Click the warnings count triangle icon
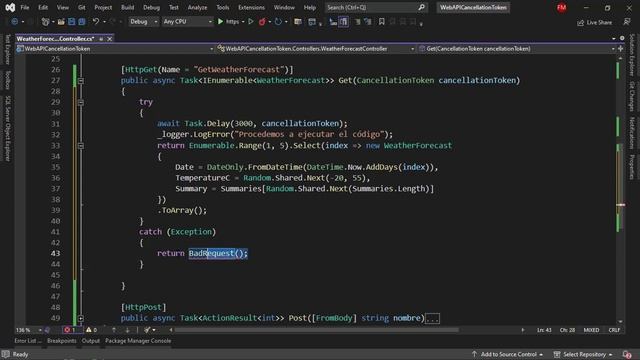This screenshot has height=360, width=640. pyautogui.click(x=89, y=330)
